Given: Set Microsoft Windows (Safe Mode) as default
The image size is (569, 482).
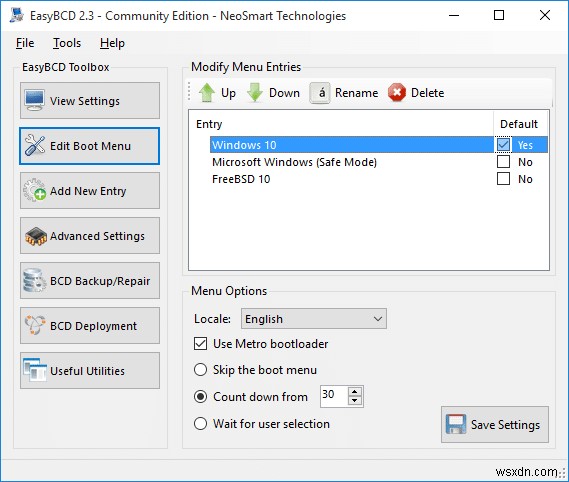Looking at the screenshot, I should 503,162.
